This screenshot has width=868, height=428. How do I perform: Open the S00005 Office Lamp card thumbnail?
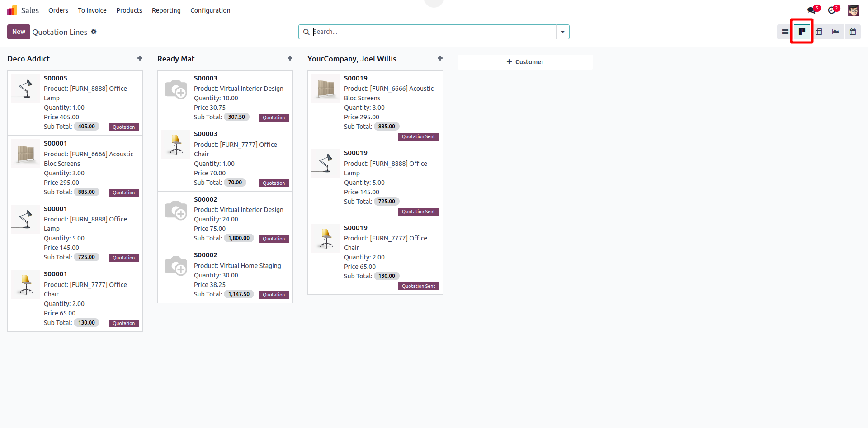26,89
